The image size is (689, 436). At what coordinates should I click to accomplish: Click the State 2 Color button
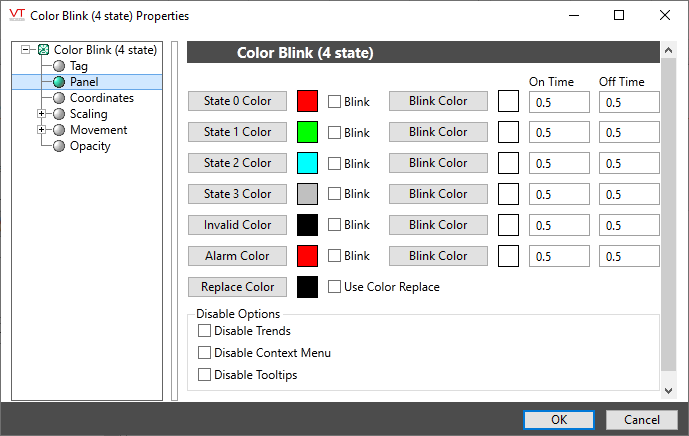[237, 163]
